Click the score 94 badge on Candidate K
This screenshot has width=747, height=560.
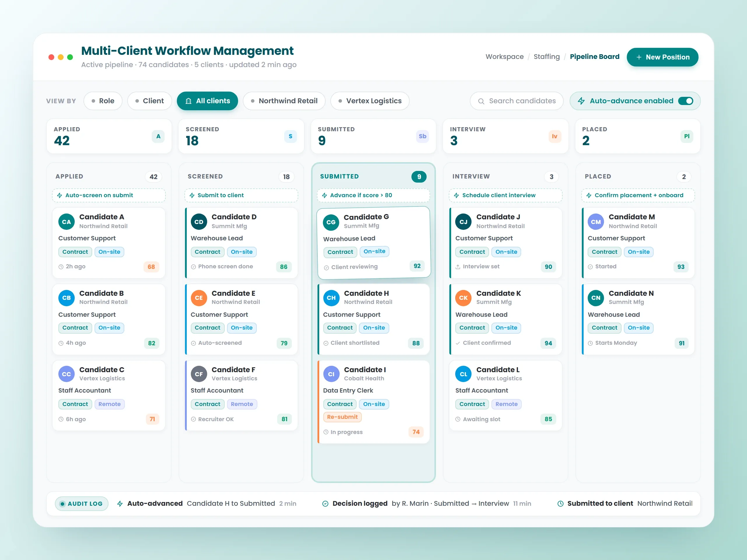click(x=548, y=343)
